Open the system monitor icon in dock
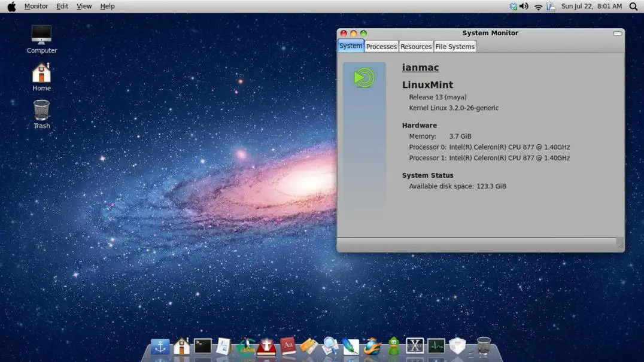The width and height of the screenshot is (644, 362). point(436,346)
